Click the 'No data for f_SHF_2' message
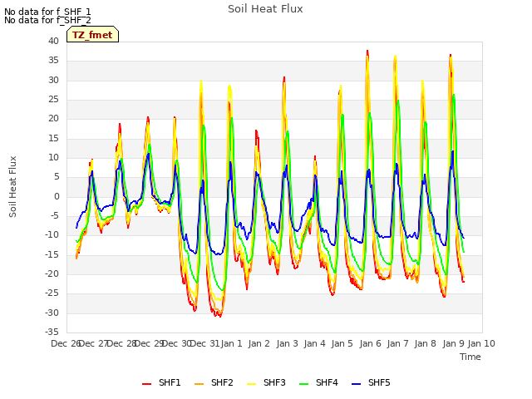 tap(47, 20)
